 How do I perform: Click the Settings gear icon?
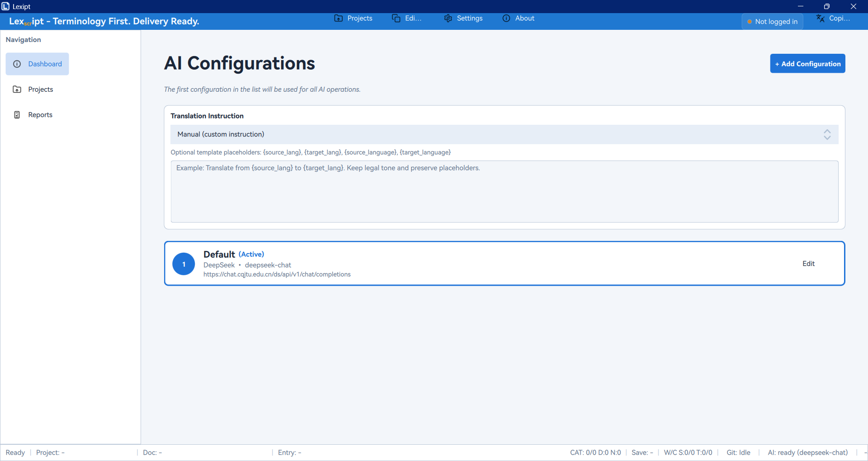tap(448, 19)
